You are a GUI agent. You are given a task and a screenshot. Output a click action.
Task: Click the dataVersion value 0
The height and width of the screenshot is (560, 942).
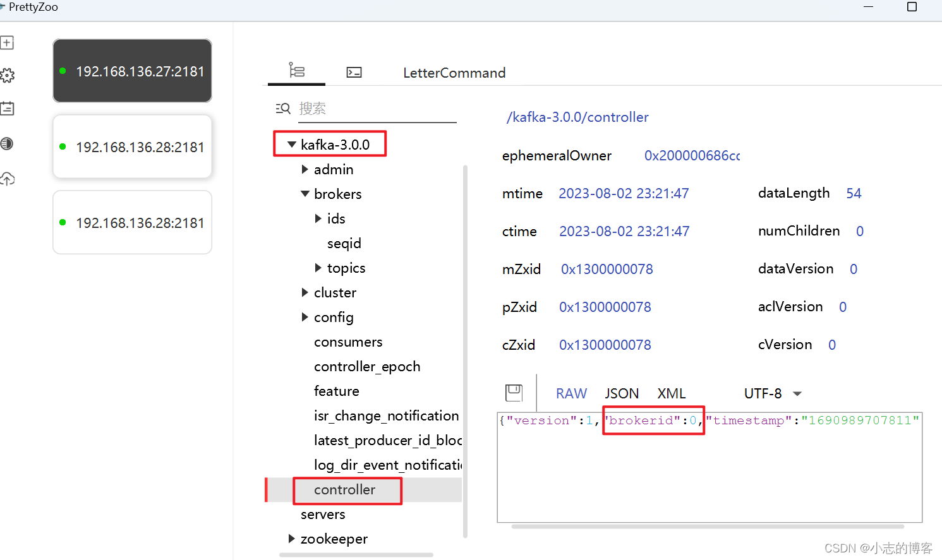click(854, 269)
